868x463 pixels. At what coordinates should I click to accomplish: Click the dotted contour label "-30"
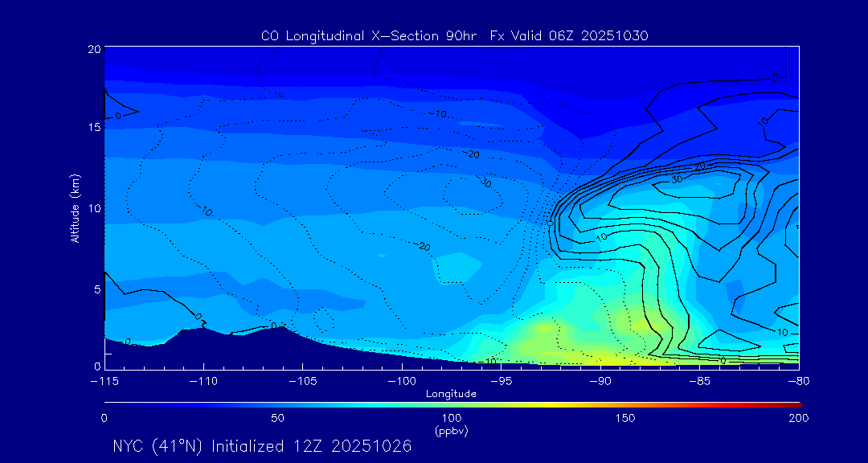[x=484, y=183]
